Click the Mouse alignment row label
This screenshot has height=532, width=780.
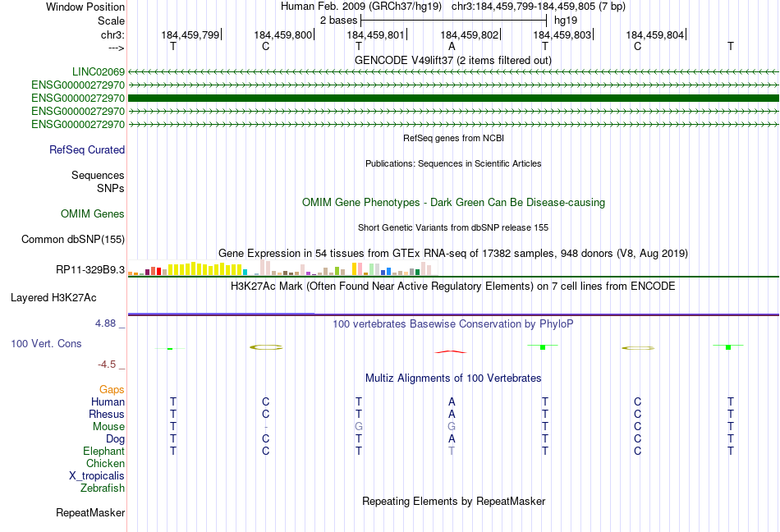(109, 427)
